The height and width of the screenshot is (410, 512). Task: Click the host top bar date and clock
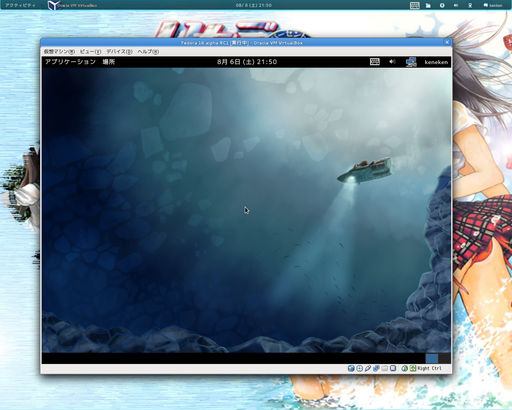point(253,5)
